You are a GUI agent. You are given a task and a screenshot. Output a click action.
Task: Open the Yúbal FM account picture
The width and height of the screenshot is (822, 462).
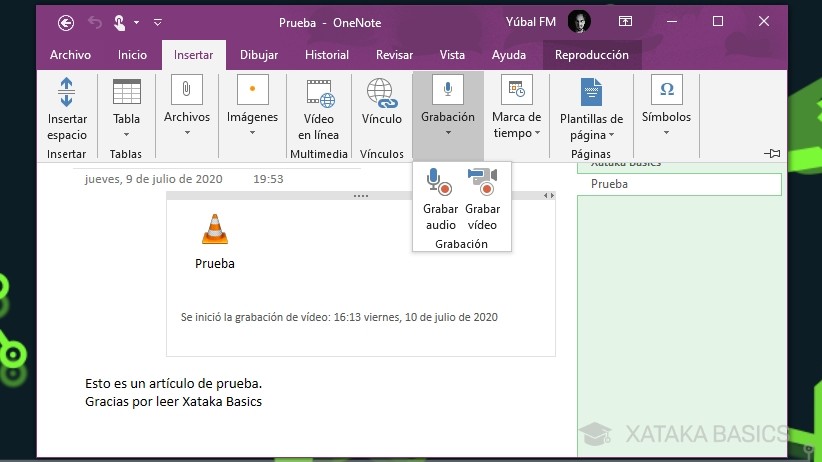tap(579, 22)
